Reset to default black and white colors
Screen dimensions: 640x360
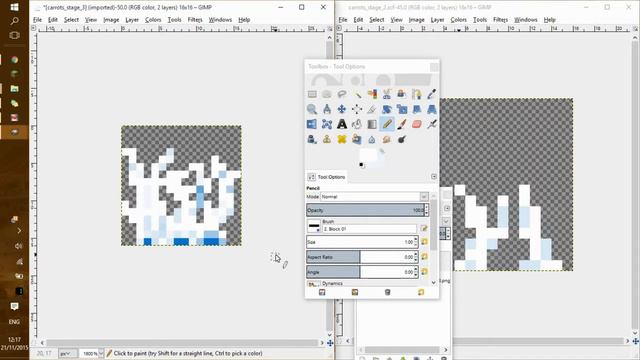tap(361, 165)
